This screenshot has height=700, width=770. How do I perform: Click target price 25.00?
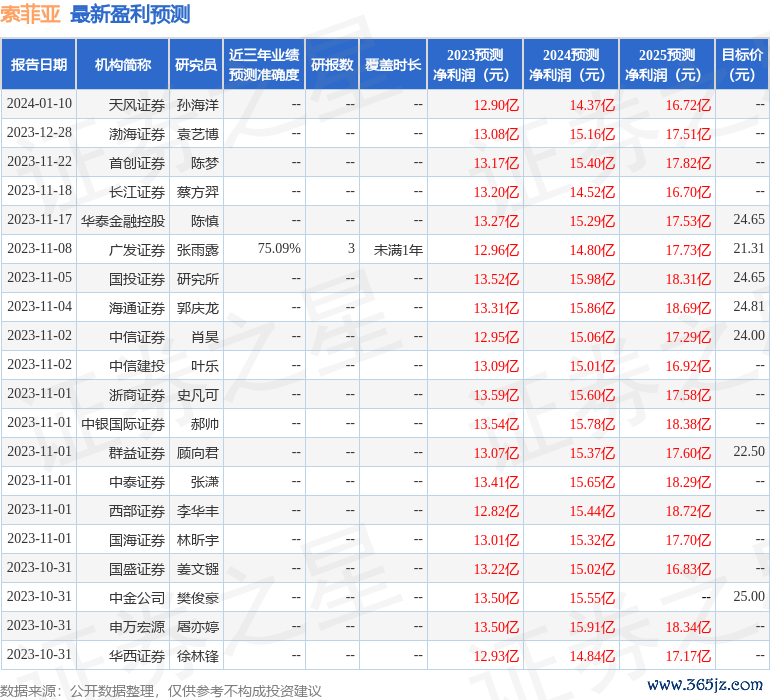point(749,596)
